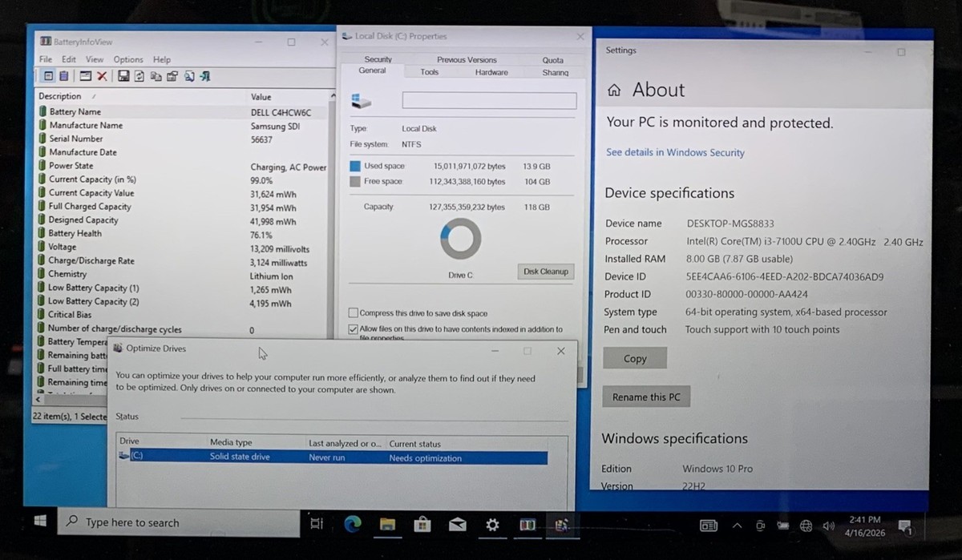Select the General tab in disk properties

(x=372, y=71)
